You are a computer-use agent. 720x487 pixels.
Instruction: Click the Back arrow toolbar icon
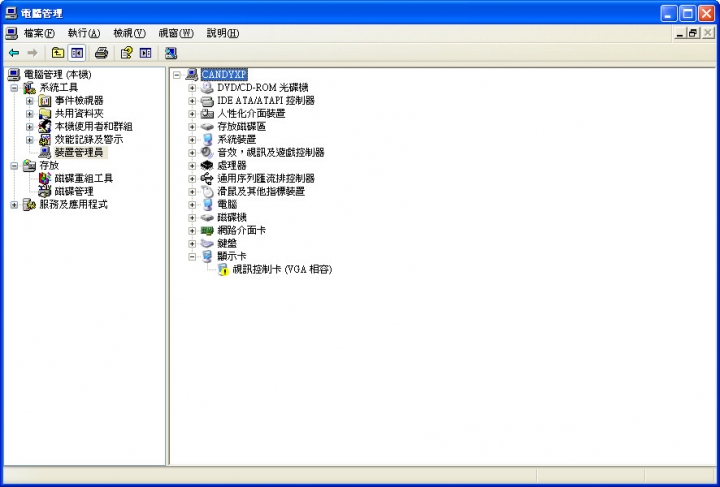coord(14,53)
